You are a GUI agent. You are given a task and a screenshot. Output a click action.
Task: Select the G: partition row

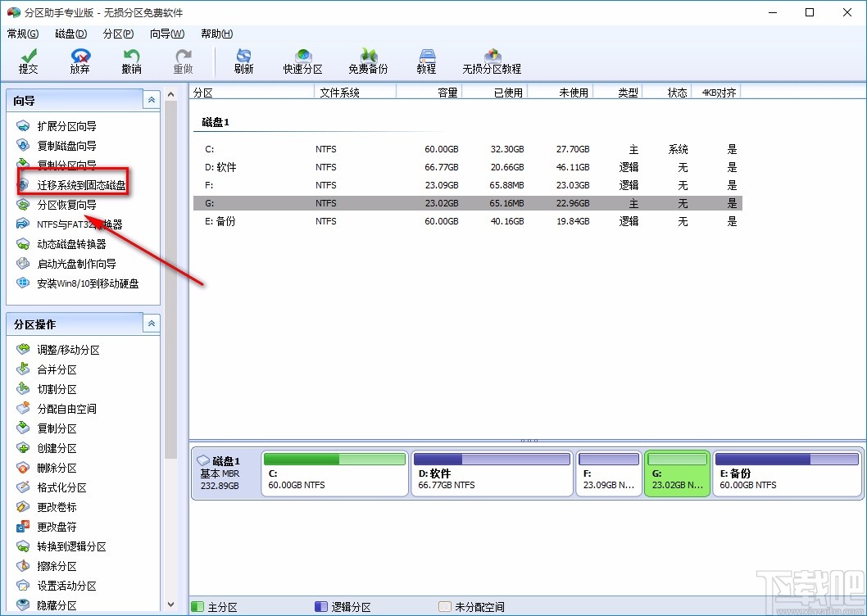pyautogui.click(x=468, y=203)
